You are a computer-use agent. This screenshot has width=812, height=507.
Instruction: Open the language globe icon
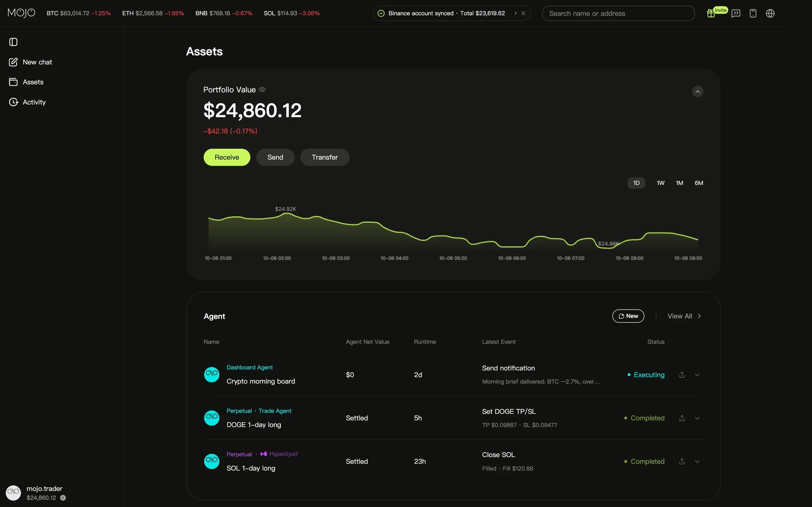770,13
